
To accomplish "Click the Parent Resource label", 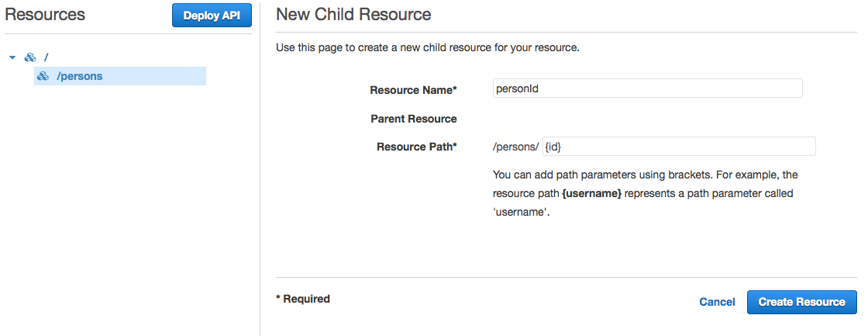I will point(413,119).
